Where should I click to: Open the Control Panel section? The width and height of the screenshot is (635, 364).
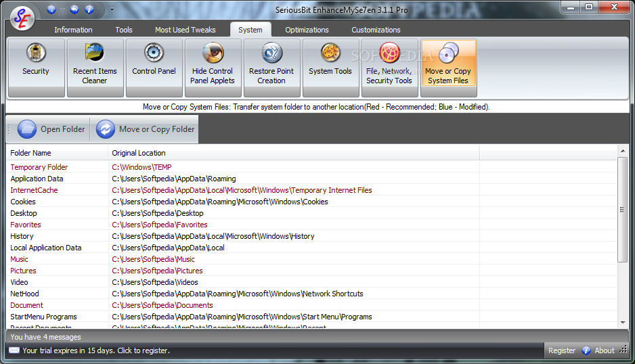click(154, 68)
